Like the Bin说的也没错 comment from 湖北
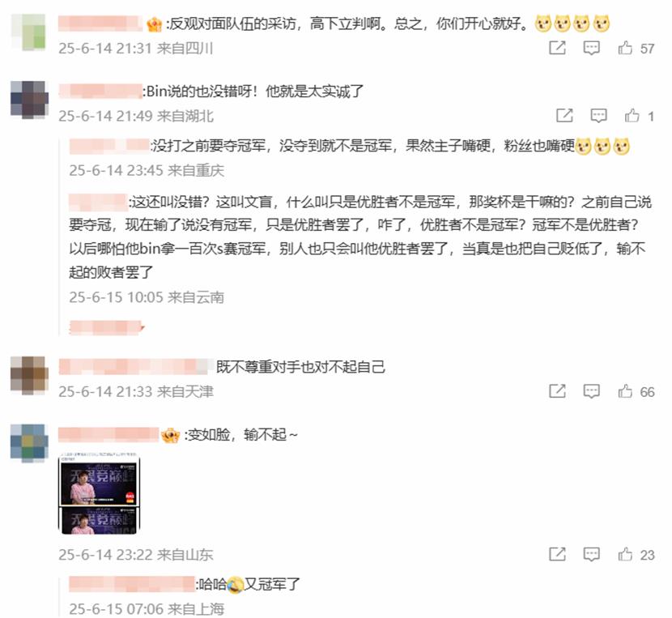672x618 pixels. click(x=632, y=115)
